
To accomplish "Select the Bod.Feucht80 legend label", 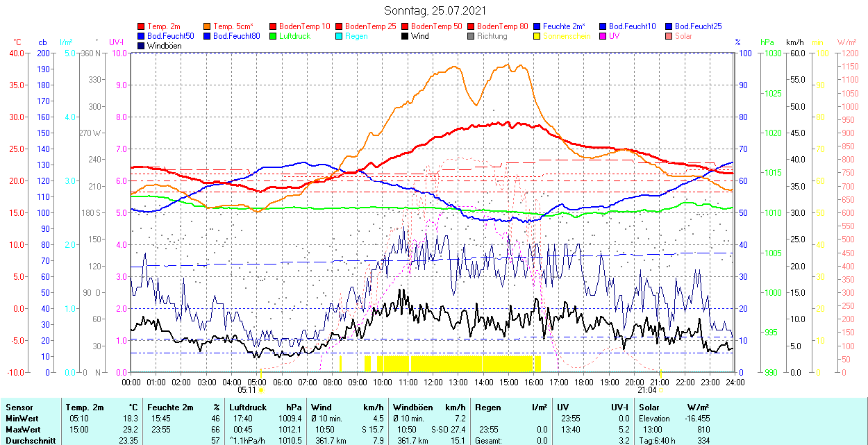I will (237, 36).
